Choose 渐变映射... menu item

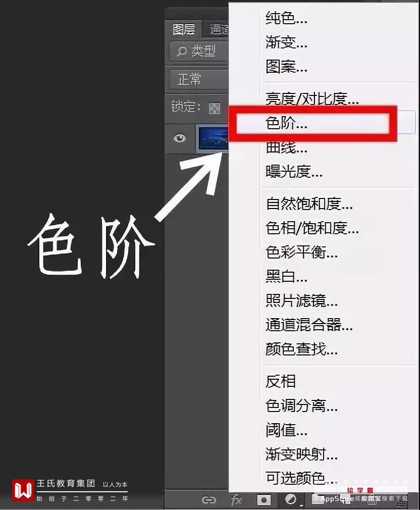(302, 454)
